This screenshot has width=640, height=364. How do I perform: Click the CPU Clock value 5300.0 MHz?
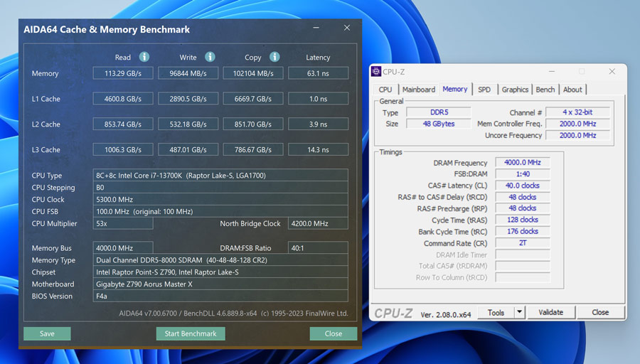click(x=220, y=200)
